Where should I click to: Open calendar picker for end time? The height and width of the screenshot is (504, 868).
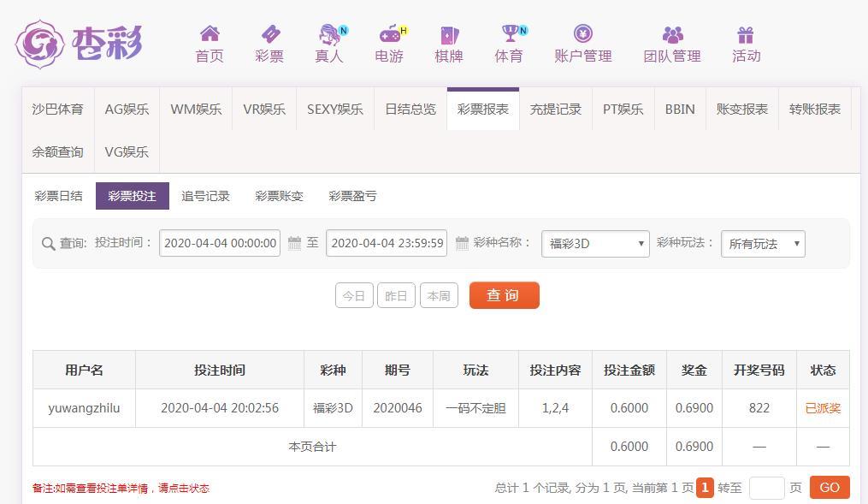(x=462, y=242)
